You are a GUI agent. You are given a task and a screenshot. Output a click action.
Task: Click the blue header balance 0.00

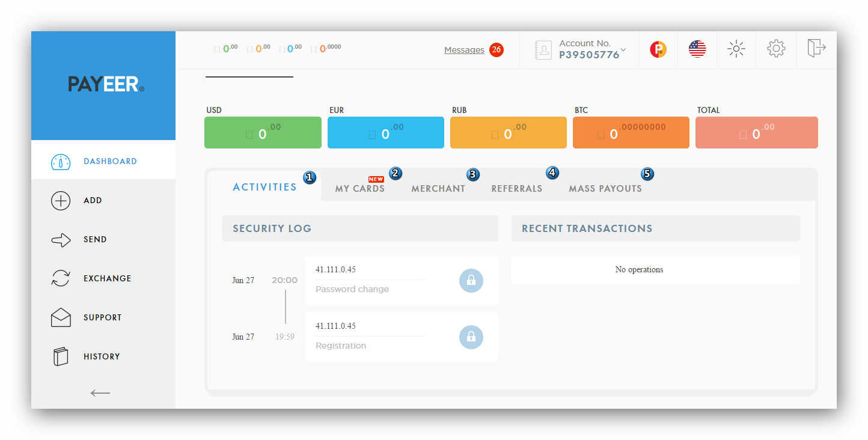click(290, 49)
